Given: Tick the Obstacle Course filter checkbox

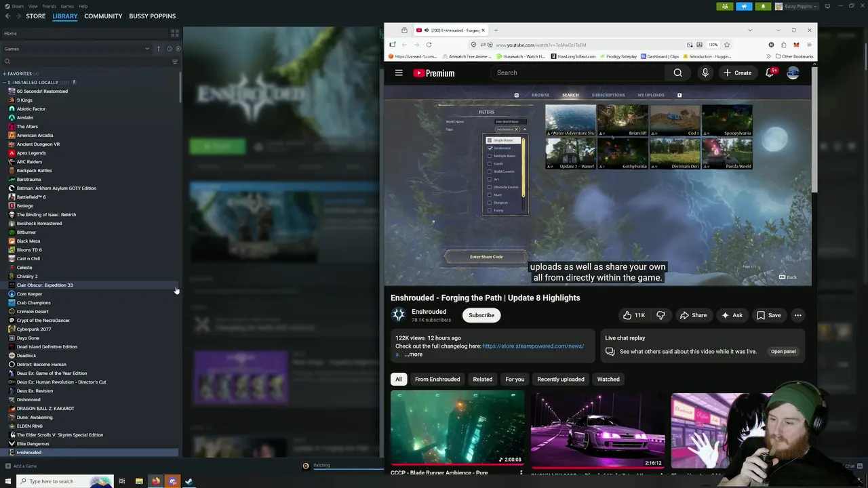Looking at the screenshot, I should tap(490, 187).
